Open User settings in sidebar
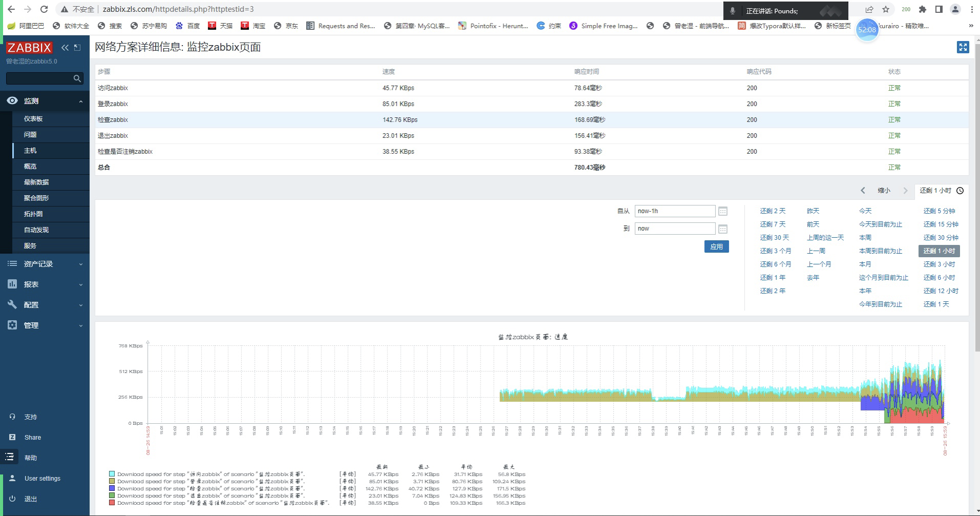Screen dimensions: 980x516 42,479
